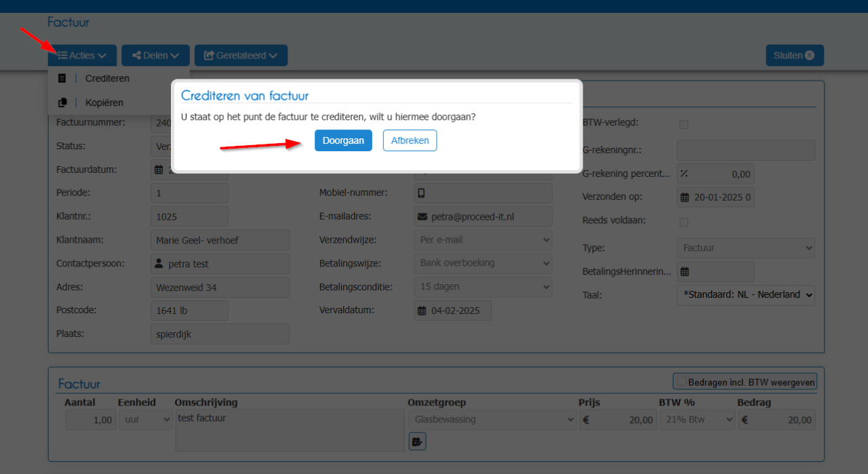This screenshot has width=868, height=474.
Task: Confirm crediting with Doorgaan button
Action: pyautogui.click(x=343, y=140)
